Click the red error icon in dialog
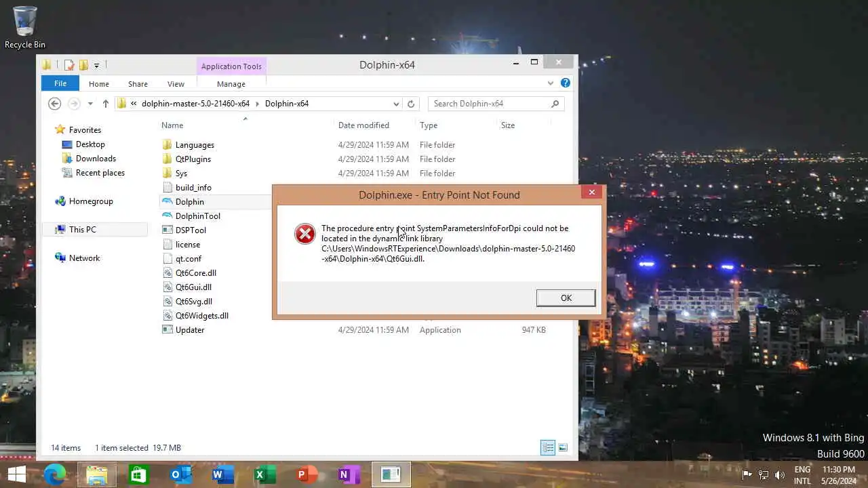Screen dimensions: 868x488 point(305,234)
